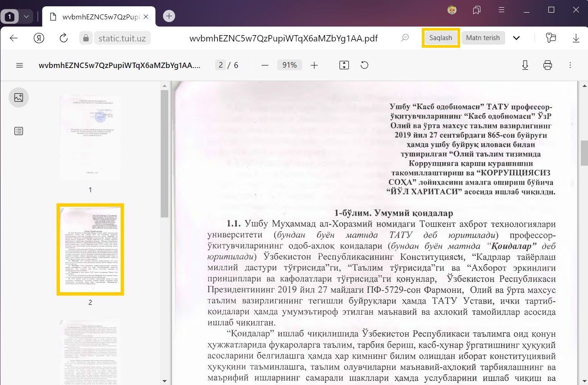Open the thumbnails view in sidebar

click(18, 97)
